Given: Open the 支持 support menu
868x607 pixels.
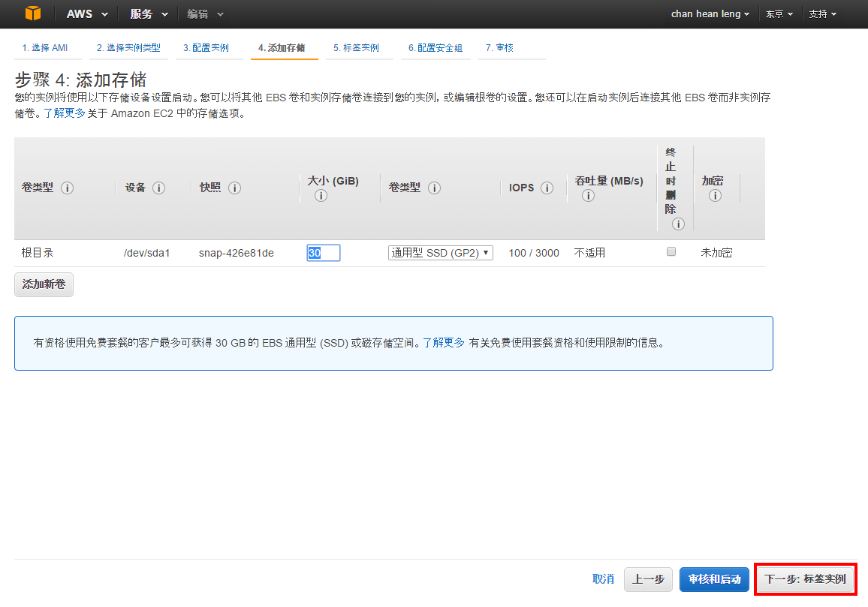Looking at the screenshot, I should coord(823,14).
